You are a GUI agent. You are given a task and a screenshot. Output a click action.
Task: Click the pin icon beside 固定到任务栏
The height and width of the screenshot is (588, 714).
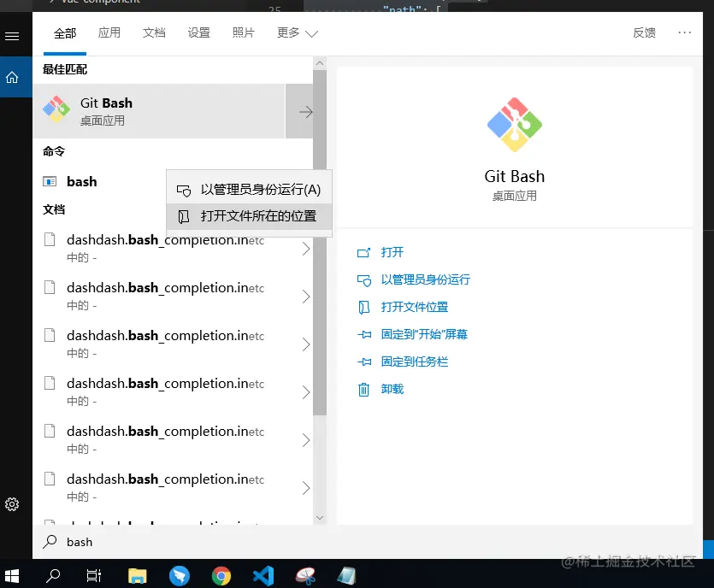(x=364, y=362)
